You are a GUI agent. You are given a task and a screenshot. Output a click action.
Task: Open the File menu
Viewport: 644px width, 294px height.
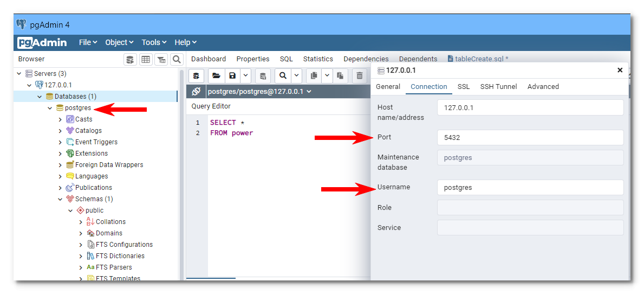click(x=88, y=42)
